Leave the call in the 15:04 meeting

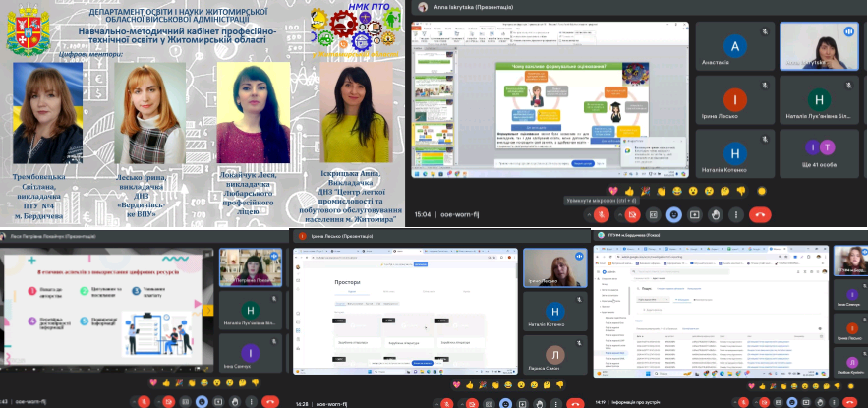[760, 213]
